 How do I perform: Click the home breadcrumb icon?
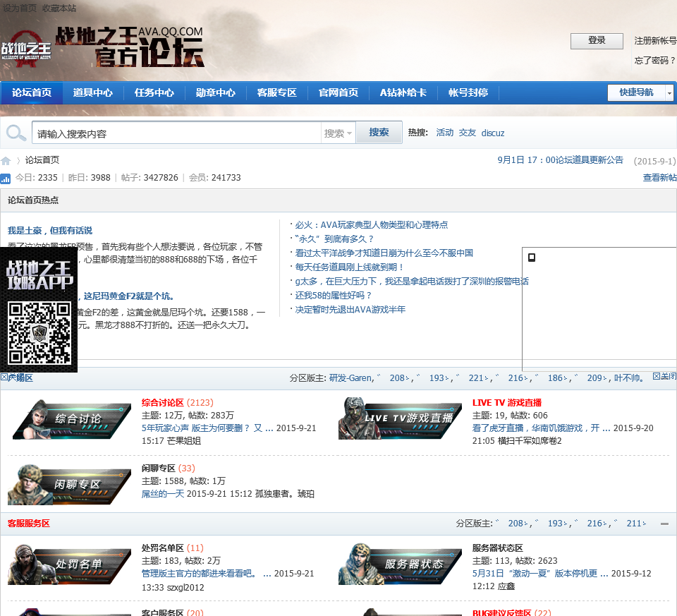coord(6,161)
